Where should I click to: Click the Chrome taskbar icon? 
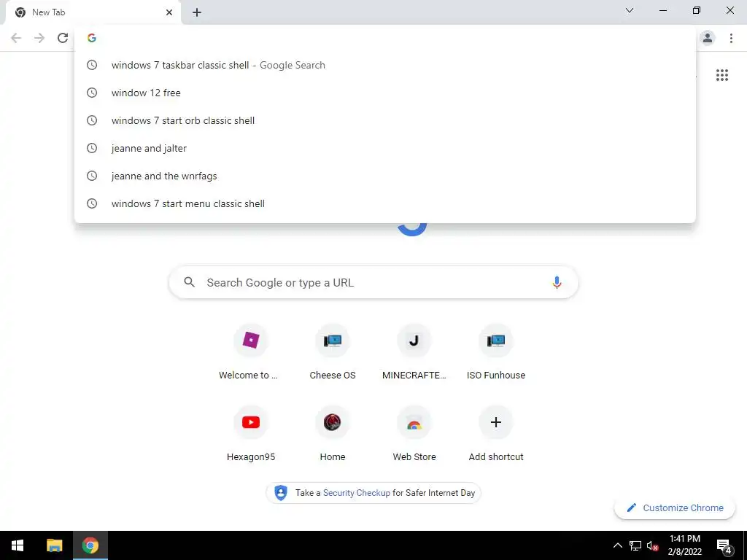tap(90, 545)
